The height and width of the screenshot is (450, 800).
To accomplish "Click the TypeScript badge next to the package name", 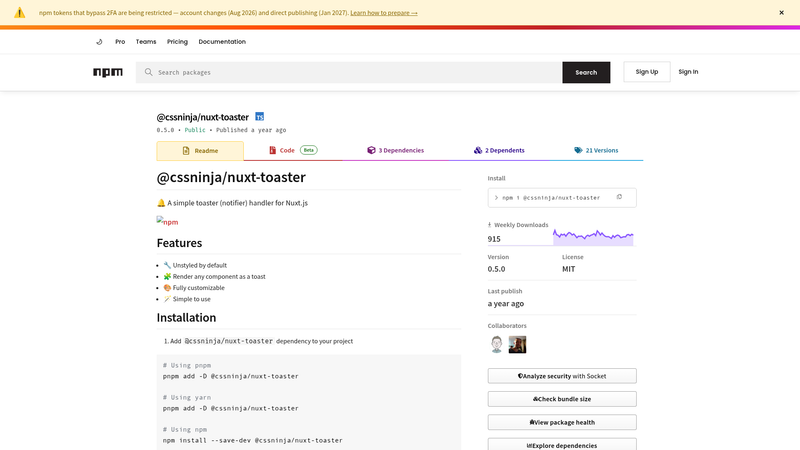I will [260, 117].
